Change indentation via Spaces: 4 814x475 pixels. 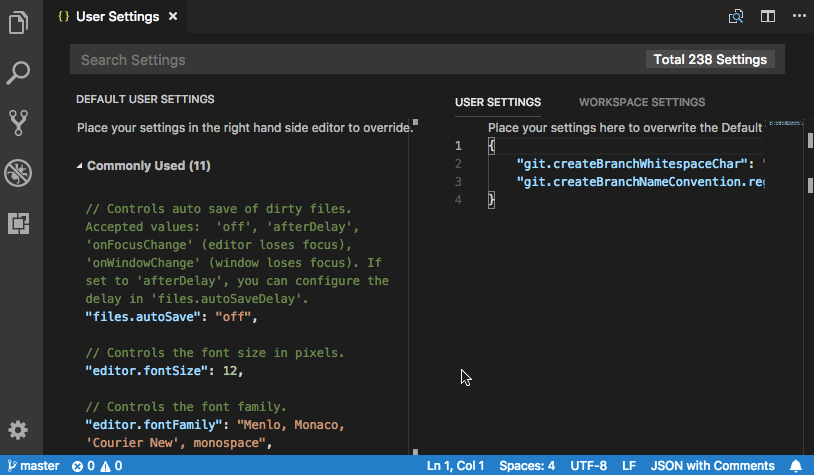coord(527,466)
